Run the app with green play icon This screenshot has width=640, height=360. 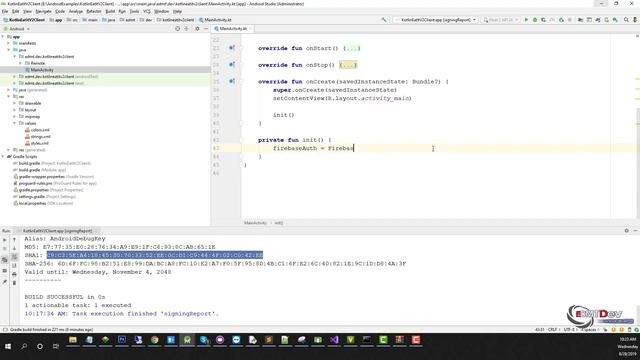pyautogui.click(x=526, y=20)
